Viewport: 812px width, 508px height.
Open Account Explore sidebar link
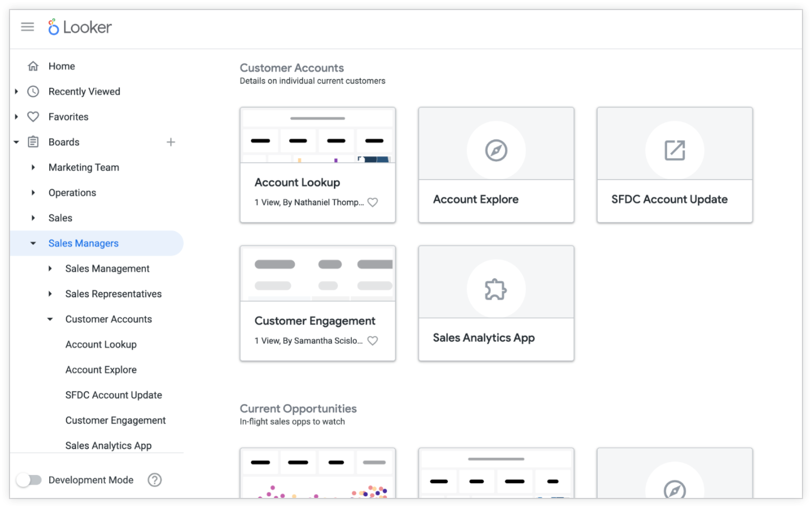(101, 370)
